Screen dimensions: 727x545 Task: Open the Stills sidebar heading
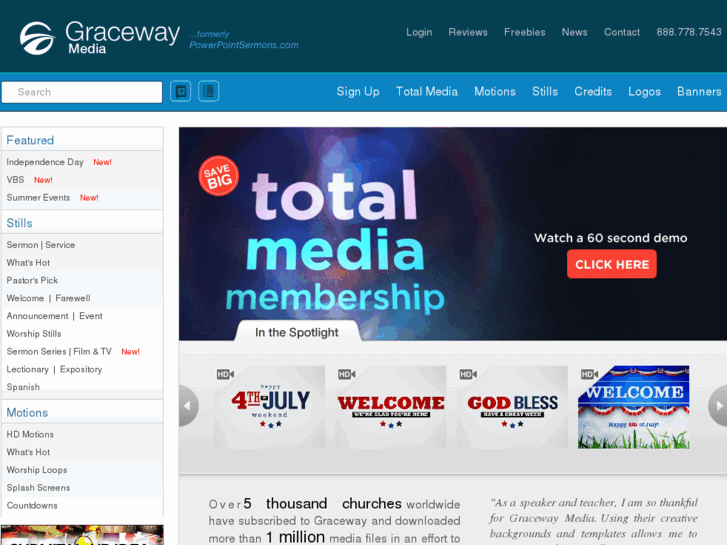point(19,223)
